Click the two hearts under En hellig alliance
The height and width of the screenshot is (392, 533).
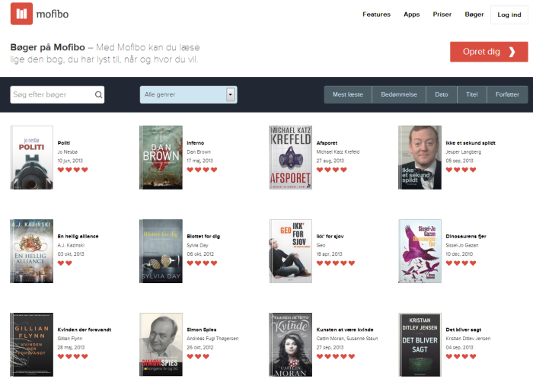[x=65, y=263]
